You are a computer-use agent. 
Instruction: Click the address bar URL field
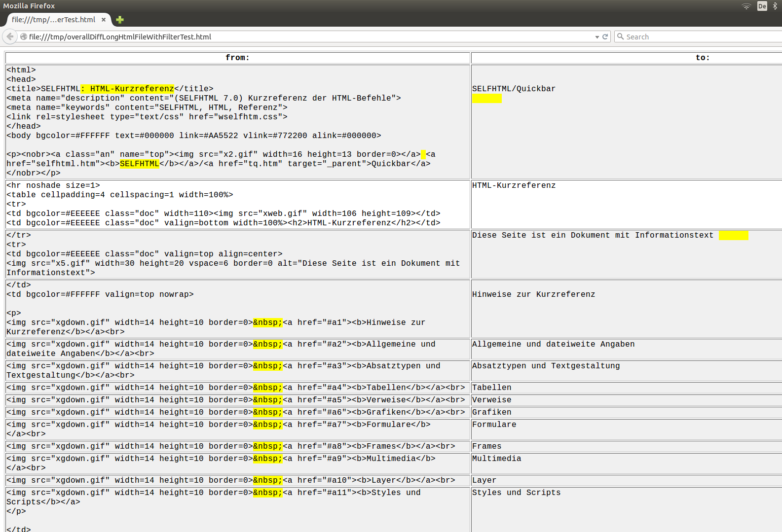(311, 36)
